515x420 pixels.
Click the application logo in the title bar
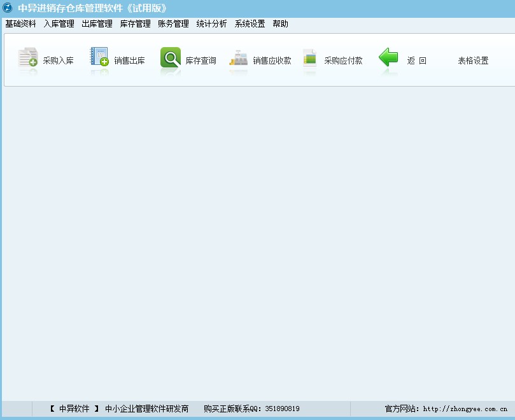click(8, 8)
